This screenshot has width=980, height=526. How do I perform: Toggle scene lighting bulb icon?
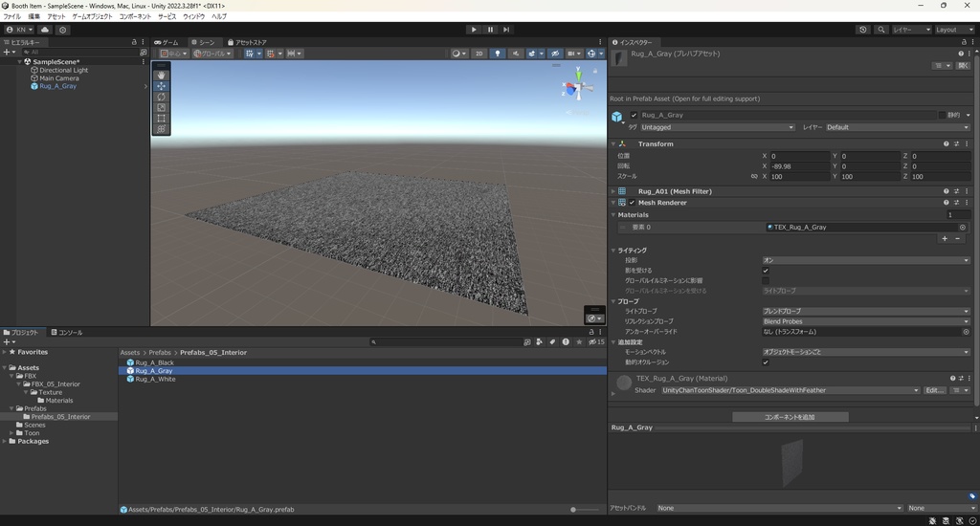(x=498, y=54)
